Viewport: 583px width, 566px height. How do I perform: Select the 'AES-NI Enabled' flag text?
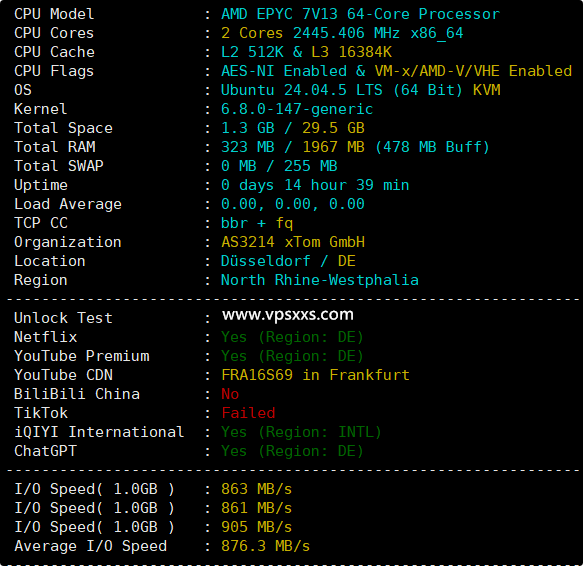[284, 71]
